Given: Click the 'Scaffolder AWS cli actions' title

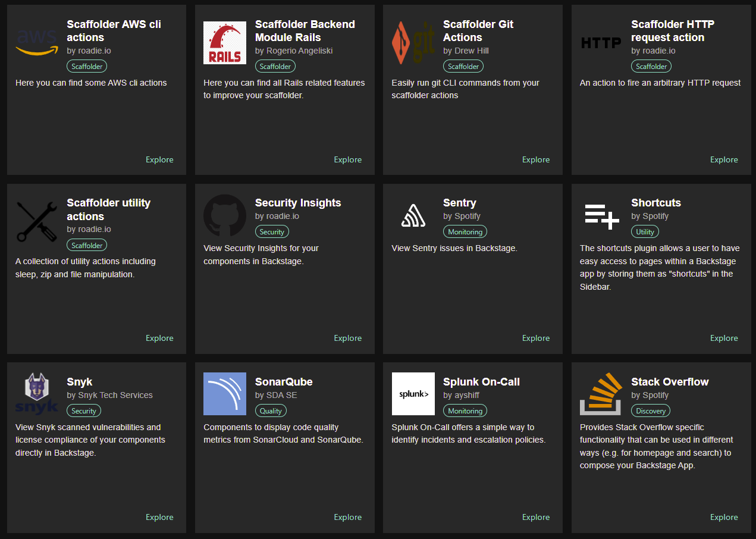Looking at the screenshot, I should click(114, 31).
